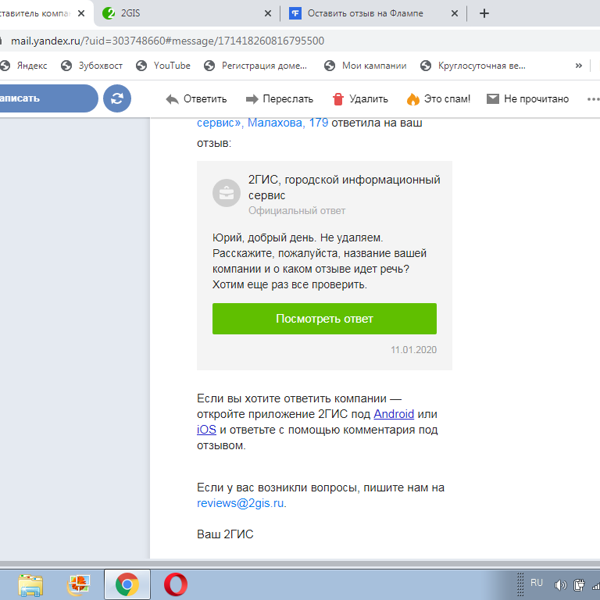This screenshot has width=600, height=600.
Task: Click the reviews@2gis.ru email link
Action: coord(240,503)
